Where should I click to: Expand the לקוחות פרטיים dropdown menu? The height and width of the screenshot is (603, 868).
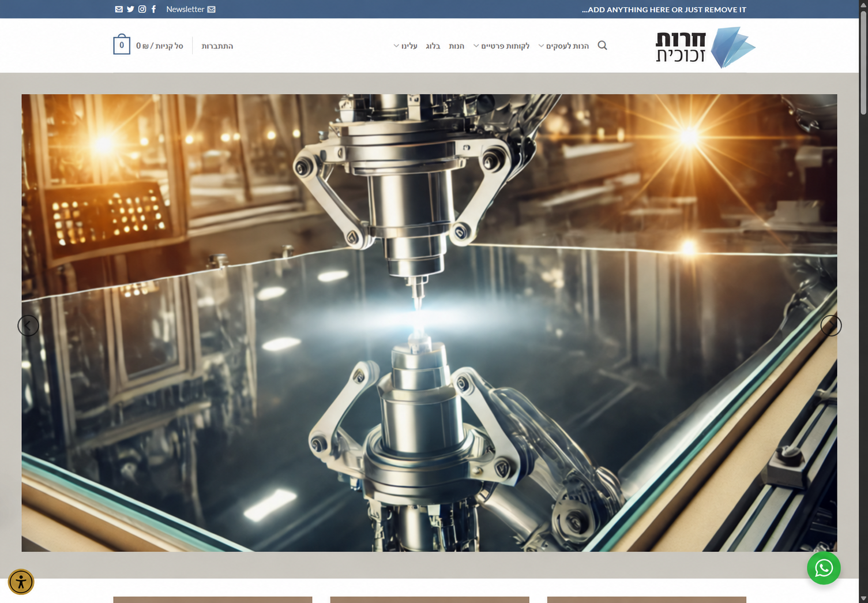[x=501, y=46]
